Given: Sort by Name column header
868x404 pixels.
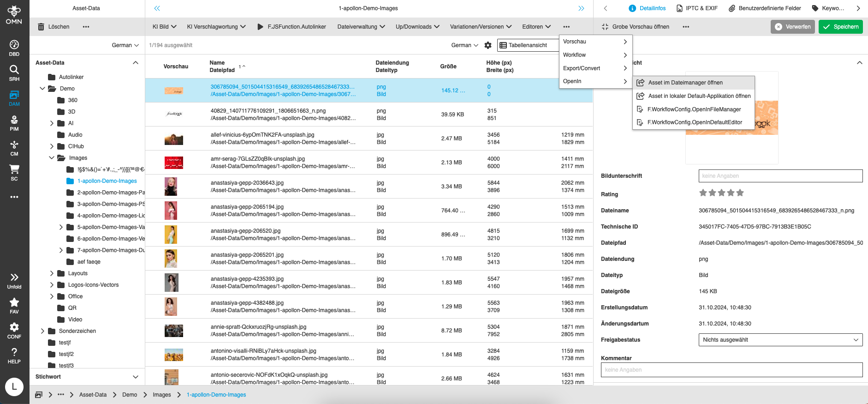Looking at the screenshot, I should pos(217,63).
